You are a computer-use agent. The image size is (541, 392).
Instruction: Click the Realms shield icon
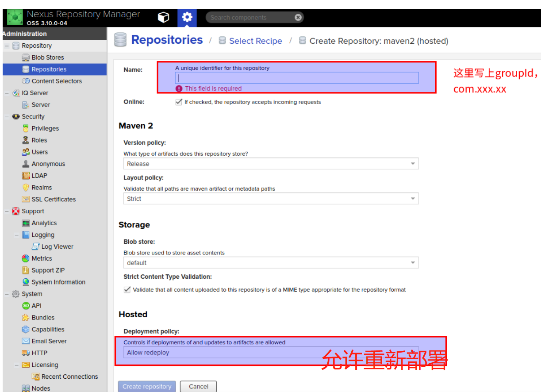click(26, 188)
